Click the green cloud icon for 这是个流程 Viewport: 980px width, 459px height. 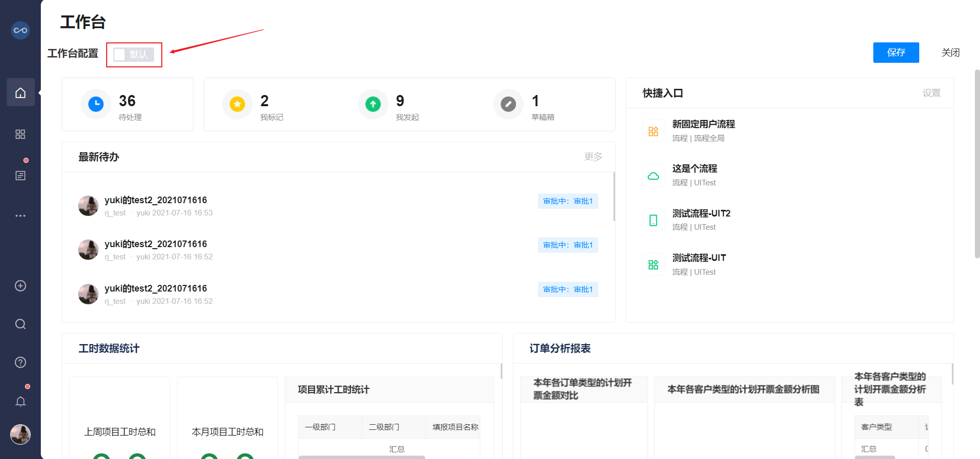653,176
